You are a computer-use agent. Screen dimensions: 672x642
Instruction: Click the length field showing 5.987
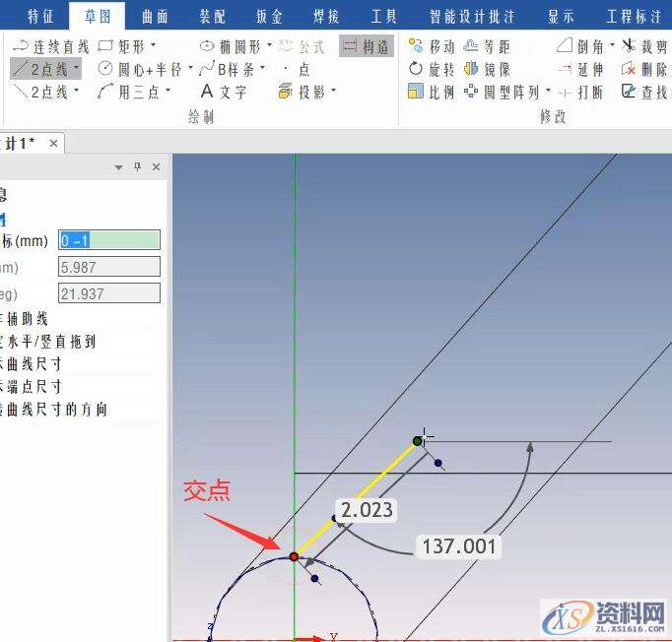click(109, 267)
